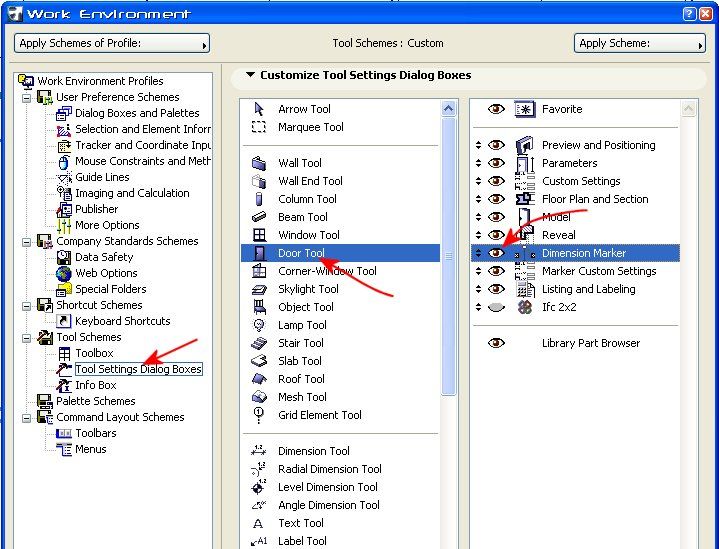Collapse the User Preference Schemes node
The width and height of the screenshot is (719, 549).
click(27, 97)
